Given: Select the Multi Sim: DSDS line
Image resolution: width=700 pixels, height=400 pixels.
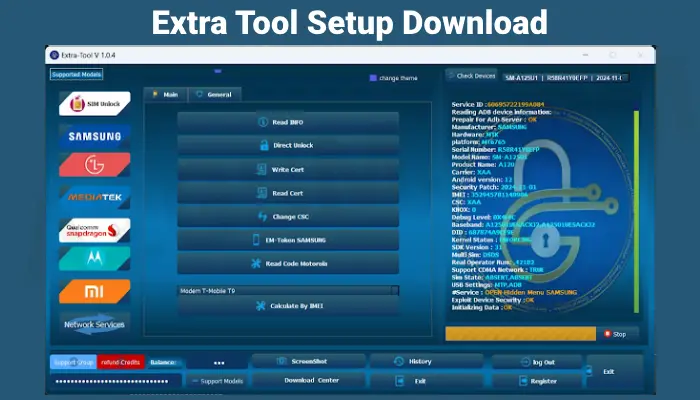Looking at the screenshot, I should click(x=475, y=254).
